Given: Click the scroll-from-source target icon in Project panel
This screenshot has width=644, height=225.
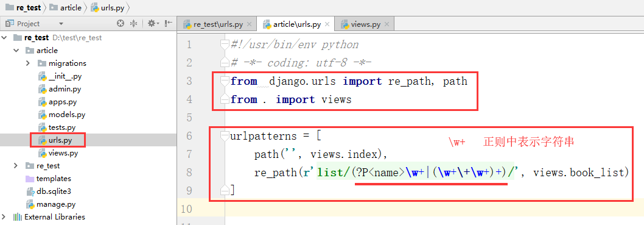Looking at the screenshot, I should (121, 23).
